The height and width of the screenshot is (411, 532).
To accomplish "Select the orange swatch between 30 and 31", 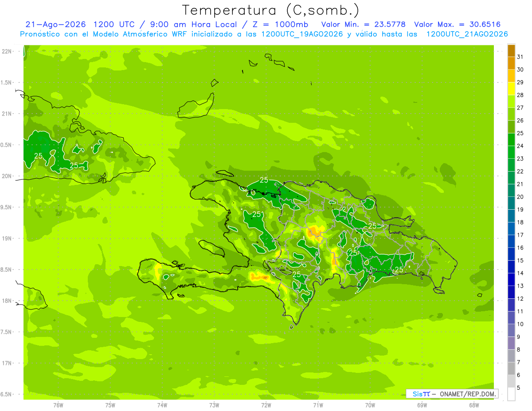I will 511,63.
